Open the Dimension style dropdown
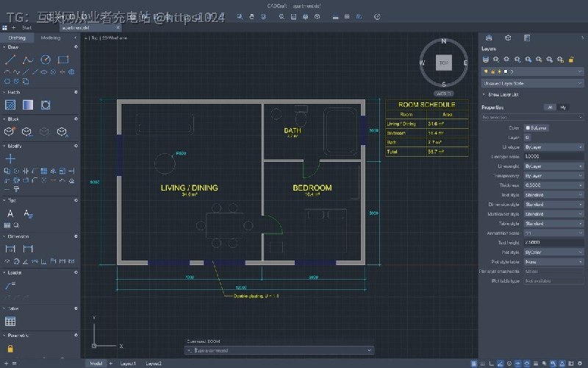Screen dimensions: 588x368 553,205
